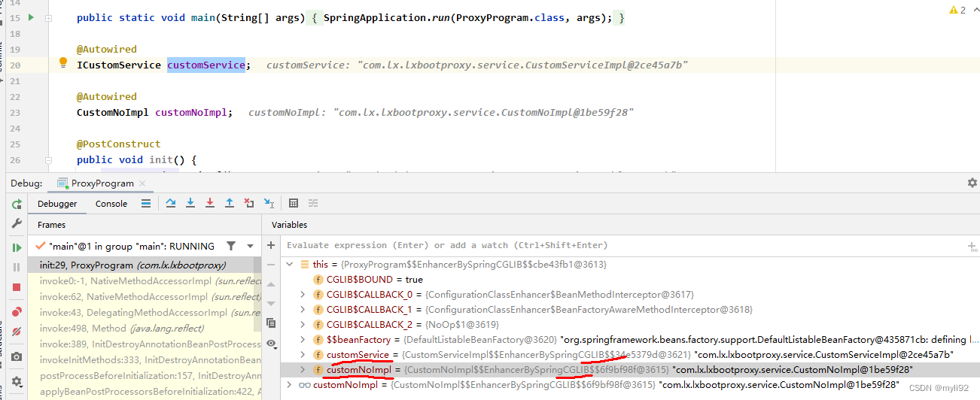980x400 pixels.
Task: Click Trace Current Stream Chain icon
Action: tap(313, 203)
